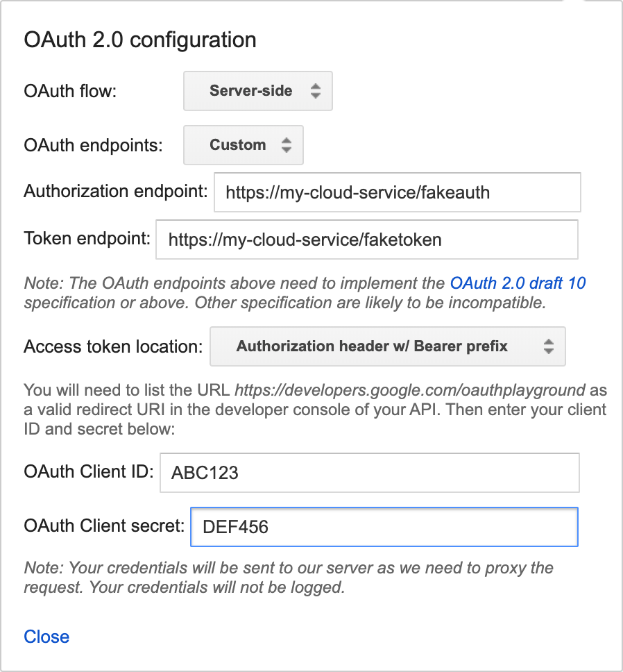The image size is (623, 672).
Task: Click the "OAuth endpoints:" label
Action: (x=93, y=145)
